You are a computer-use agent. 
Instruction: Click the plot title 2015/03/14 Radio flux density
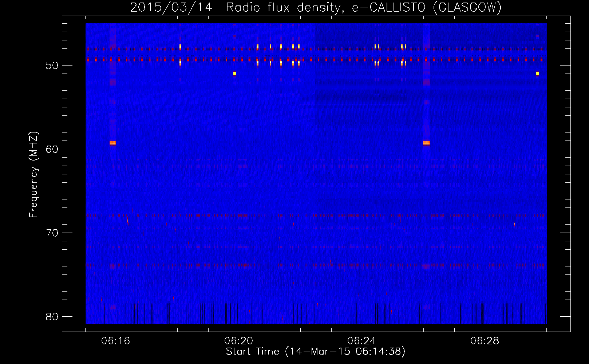coord(316,7)
